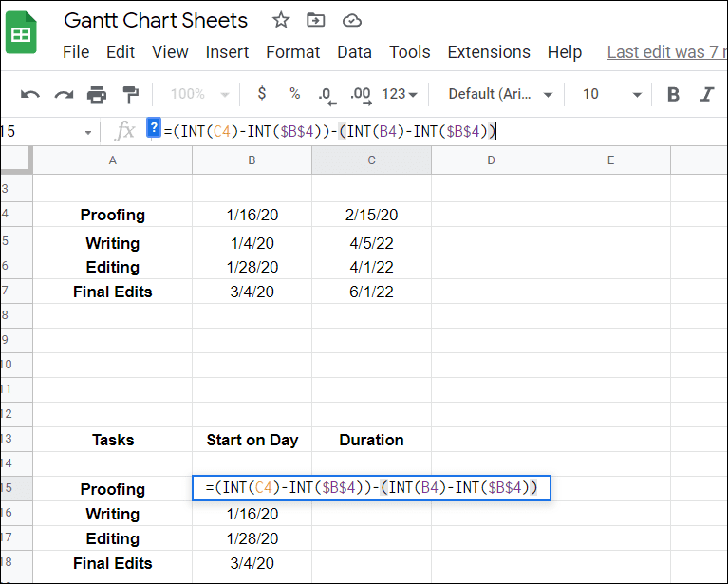Screen dimensions: 728x584
Task: Select cell with date 1/16/20 in row 4
Action: [x=252, y=215]
